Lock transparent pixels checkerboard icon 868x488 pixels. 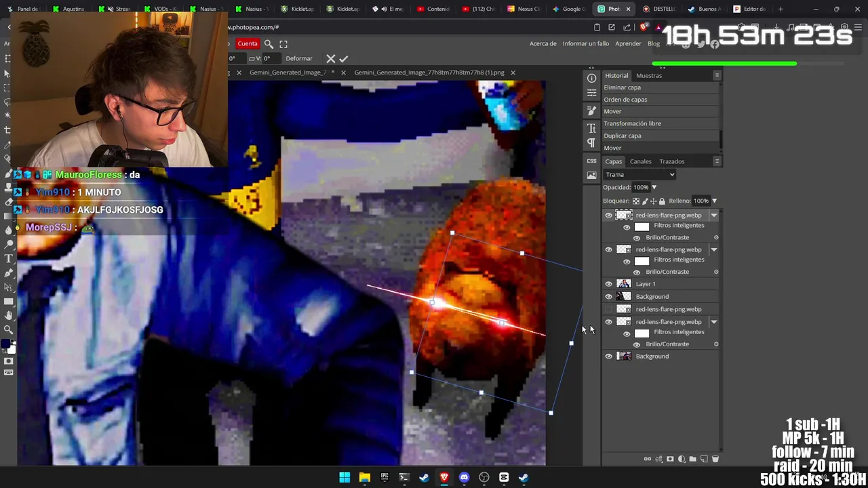tap(636, 201)
